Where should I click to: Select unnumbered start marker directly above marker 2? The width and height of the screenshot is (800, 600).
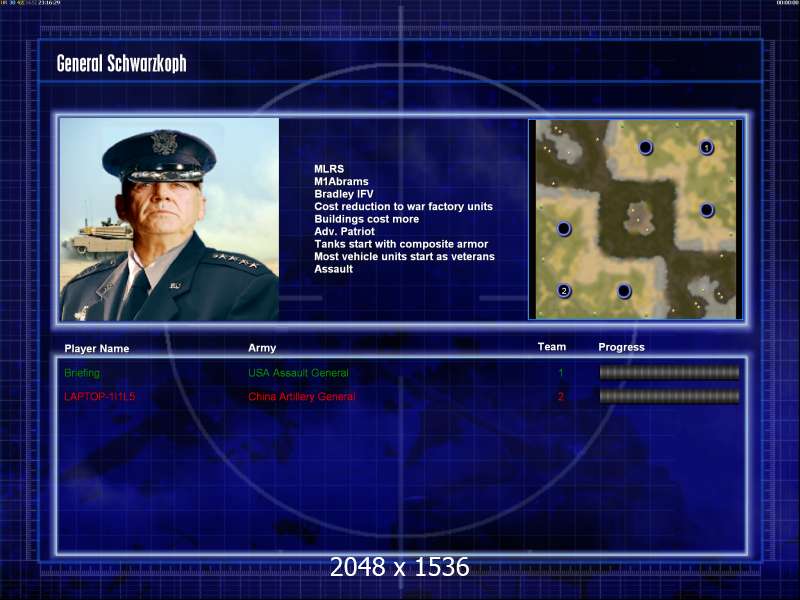(564, 229)
